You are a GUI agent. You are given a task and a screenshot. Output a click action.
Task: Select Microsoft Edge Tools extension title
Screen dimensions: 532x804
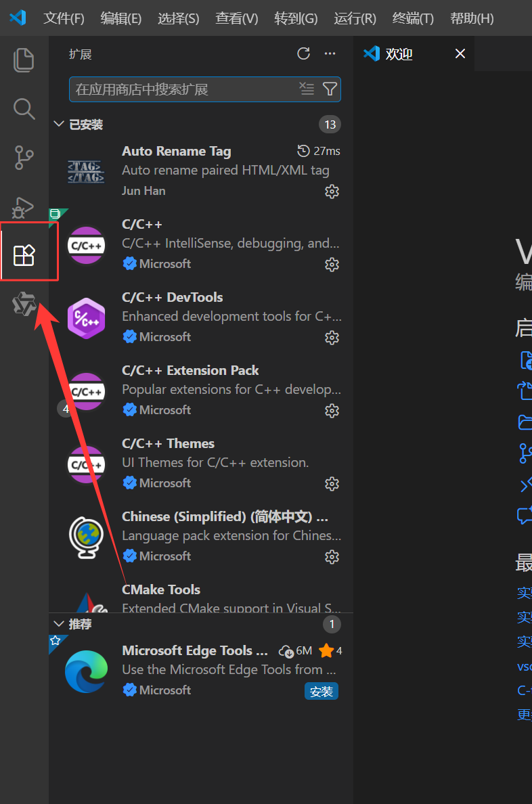point(195,650)
